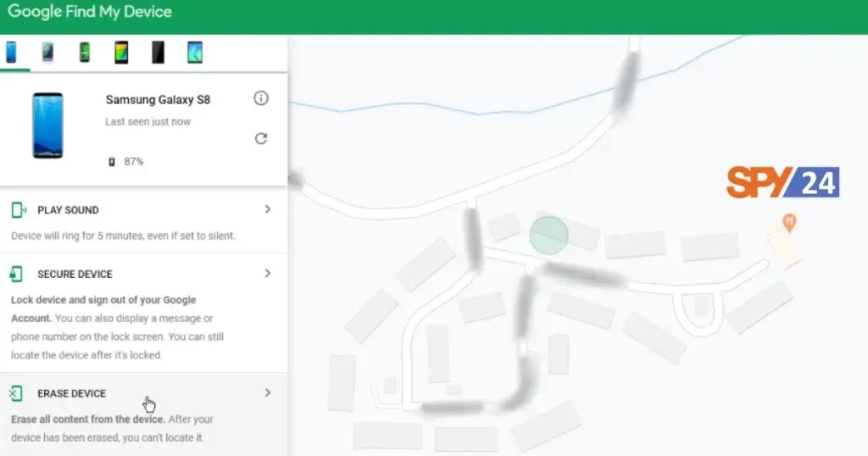Select the first blue phone device tab
Screen dimensions: 868x456
[11, 53]
